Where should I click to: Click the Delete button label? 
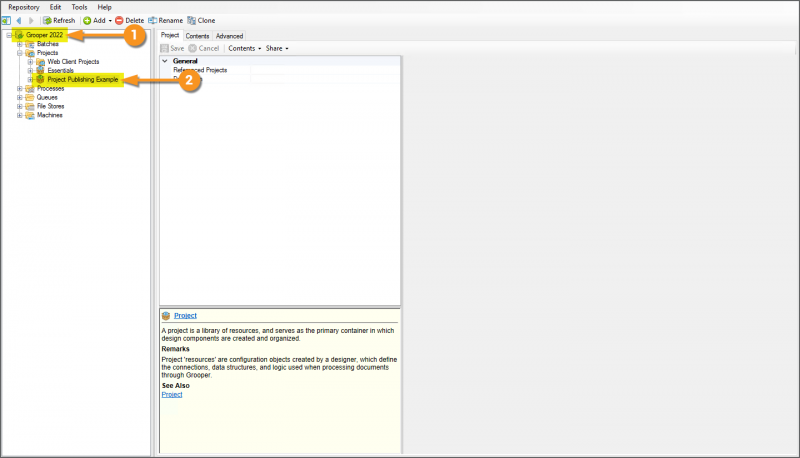click(x=135, y=20)
